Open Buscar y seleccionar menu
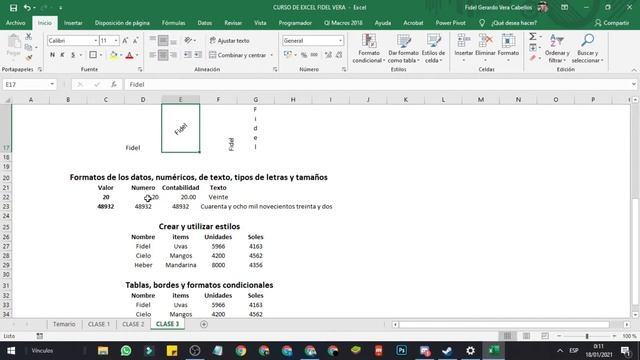This screenshot has height=360, width=640. (x=587, y=48)
